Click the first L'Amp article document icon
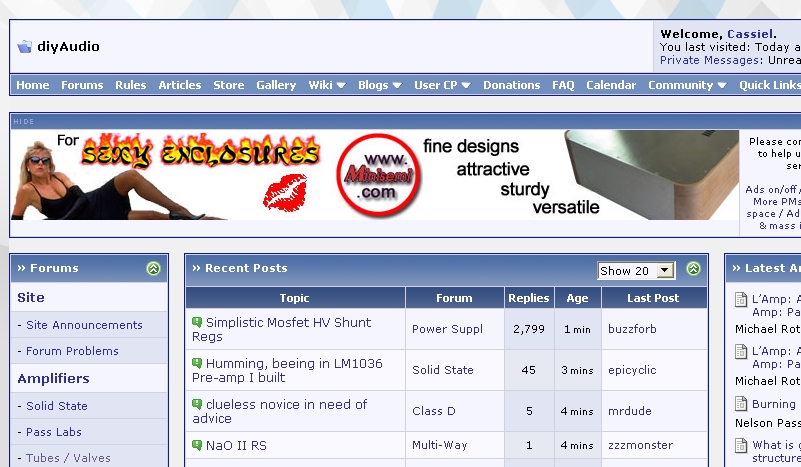The image size is (801, 467). (741, 299)
